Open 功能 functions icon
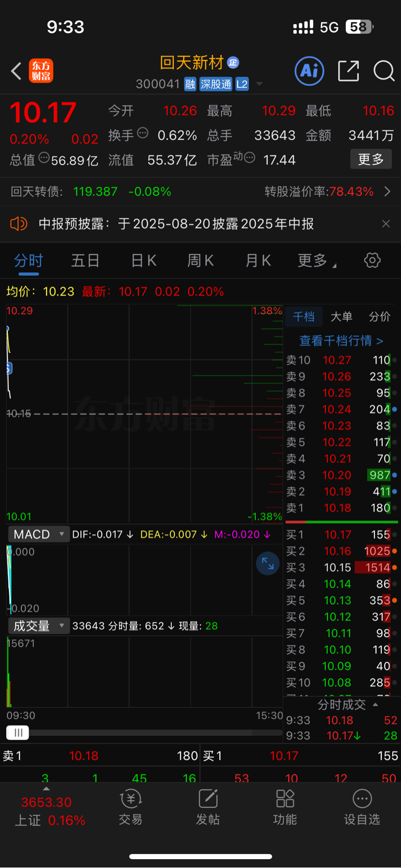Image resolution: width=401 pixels, height=868 pixels. click(x=285, y=807)
